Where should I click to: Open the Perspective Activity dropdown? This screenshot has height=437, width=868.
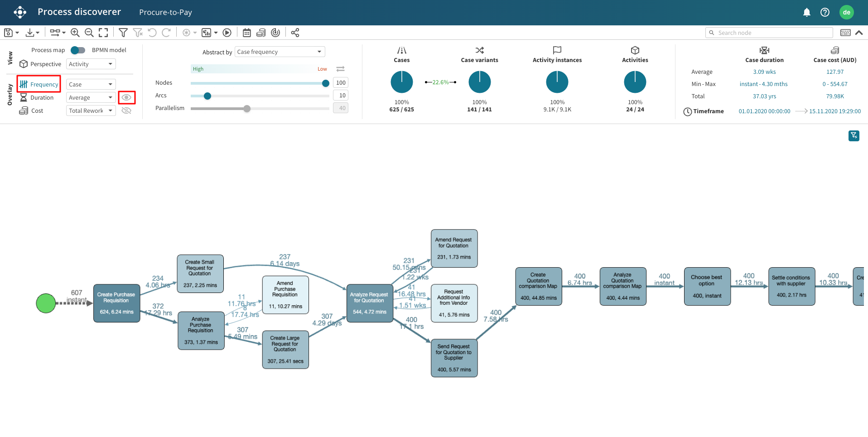pos(91,64)
